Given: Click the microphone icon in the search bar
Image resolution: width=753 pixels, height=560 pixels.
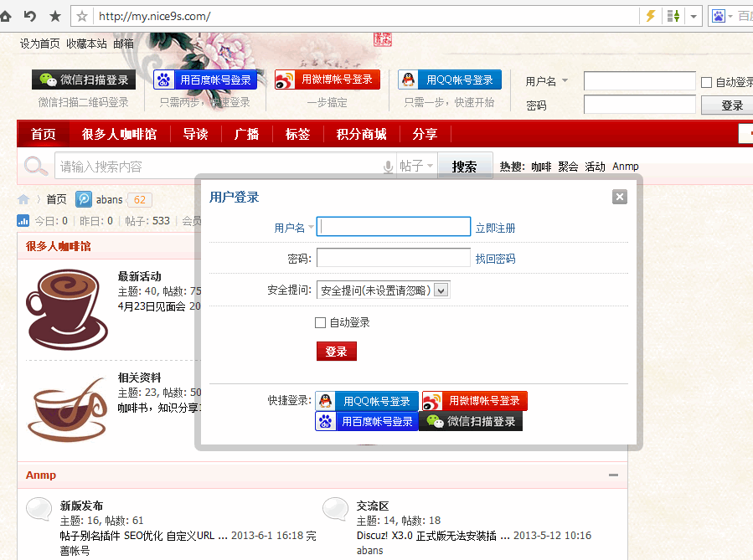Looking at the screenshot, I should [x=386, y=166].
